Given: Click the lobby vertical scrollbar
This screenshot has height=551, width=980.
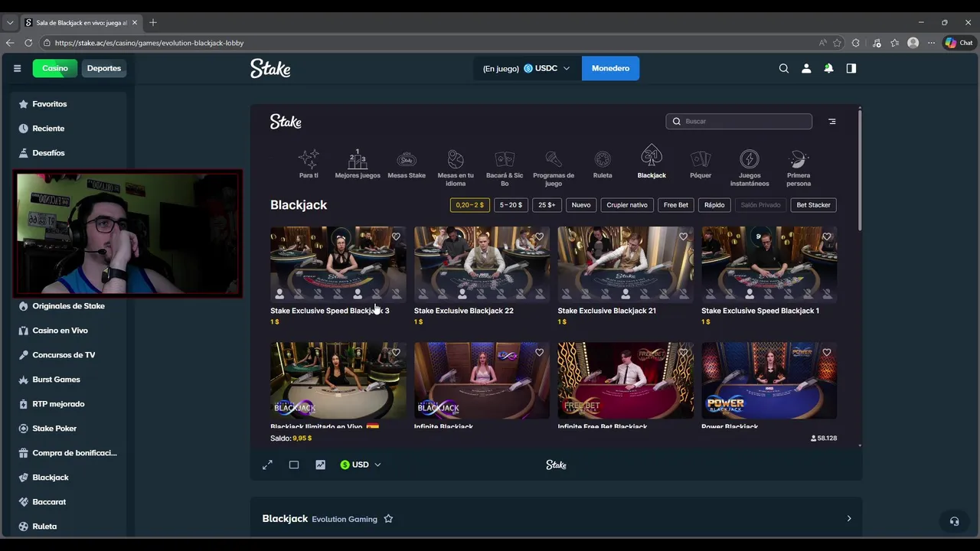Looking at the screenshot, I should (860, 170).
